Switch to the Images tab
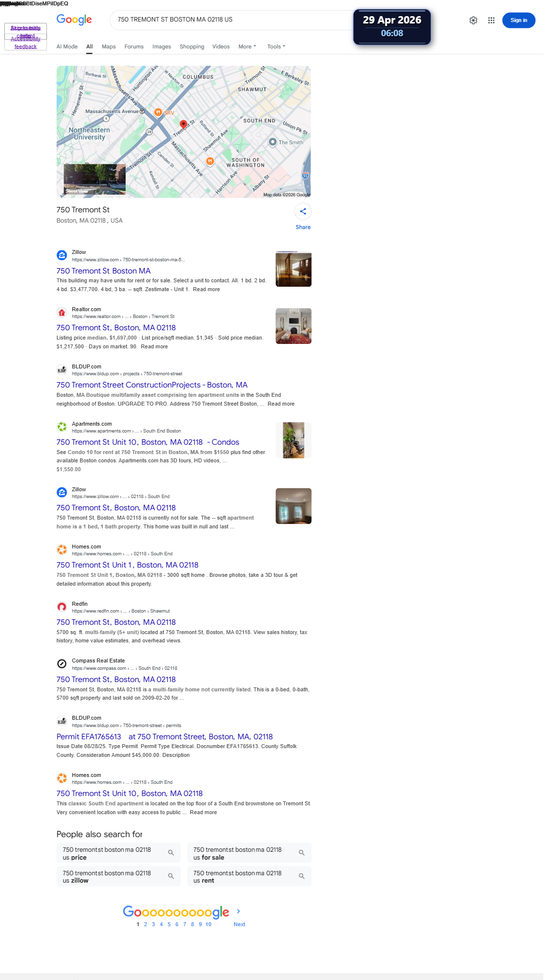550x980 pixels. (161, 46)
